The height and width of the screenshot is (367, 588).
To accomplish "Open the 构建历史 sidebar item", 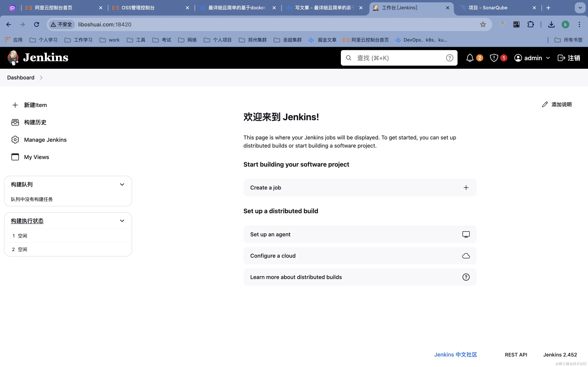I will point(35,122).
